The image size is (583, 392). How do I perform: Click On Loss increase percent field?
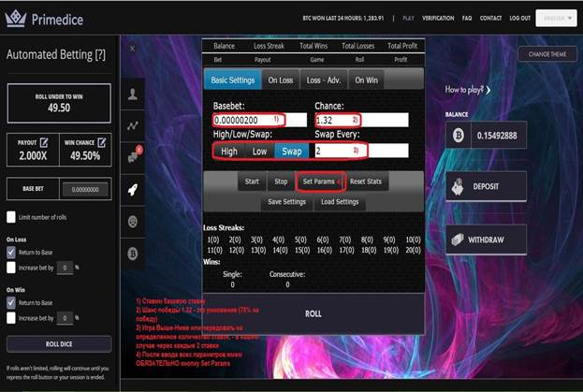(65, 268)
